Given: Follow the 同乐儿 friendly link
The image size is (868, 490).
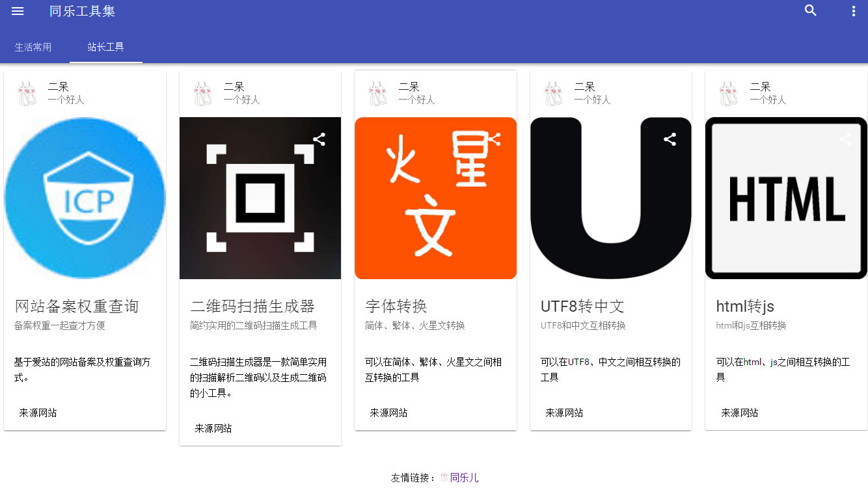Looking at the screenshot, I should 464,478.
